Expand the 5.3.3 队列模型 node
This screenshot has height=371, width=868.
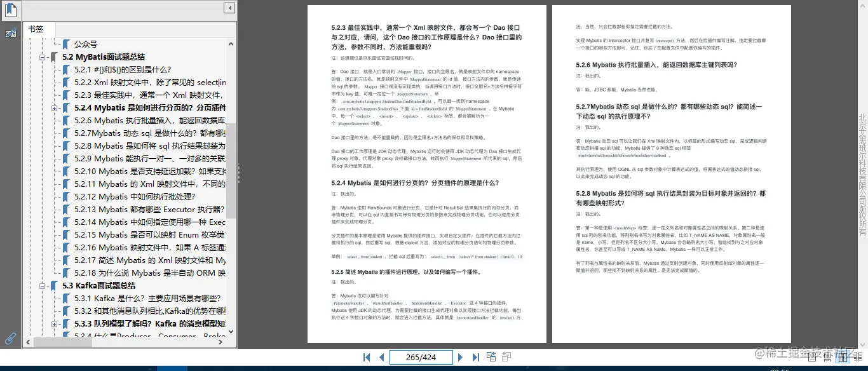pos(55,324)
